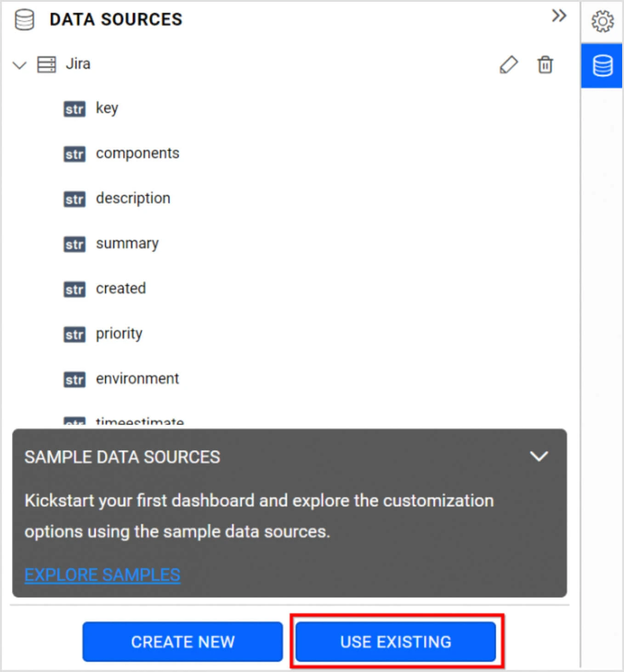Pick the environment field
The width and height of the screenshot is (624, 672).
137,378
